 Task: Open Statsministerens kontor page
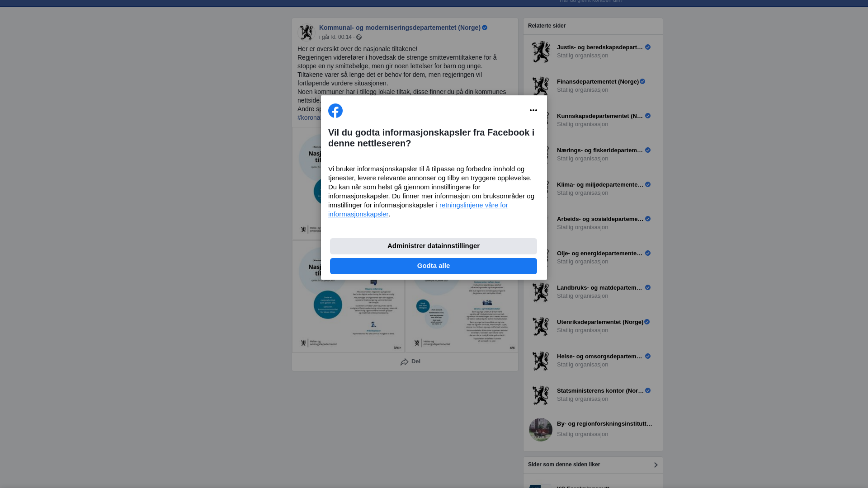[x=600, y=391]
